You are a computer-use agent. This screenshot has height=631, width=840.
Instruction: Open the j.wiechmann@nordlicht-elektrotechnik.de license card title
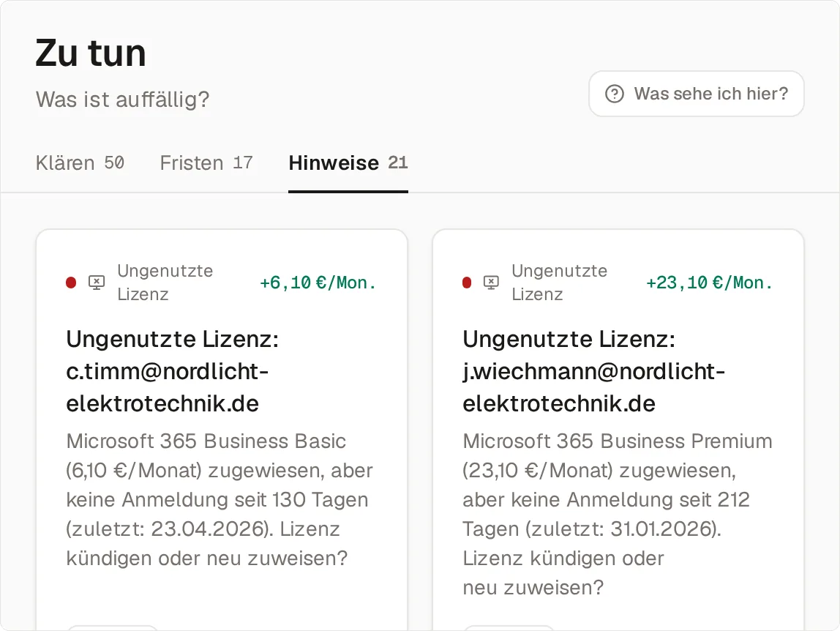593,371
